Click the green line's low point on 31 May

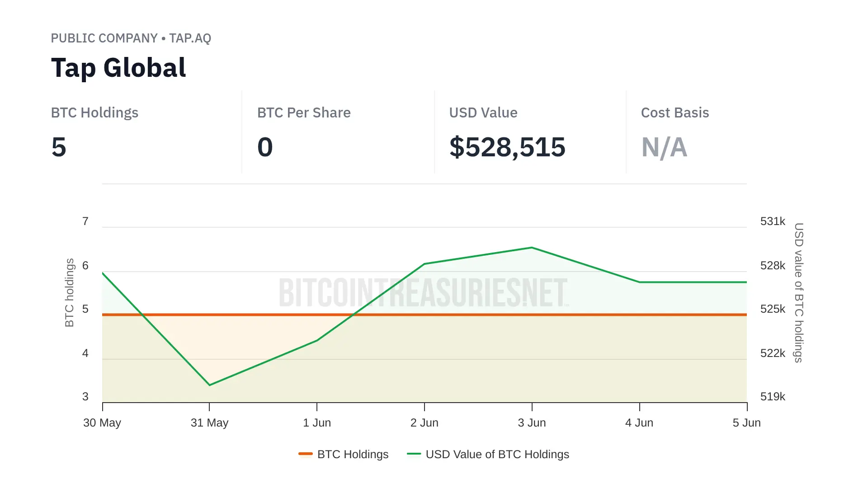tap(209, 385)
